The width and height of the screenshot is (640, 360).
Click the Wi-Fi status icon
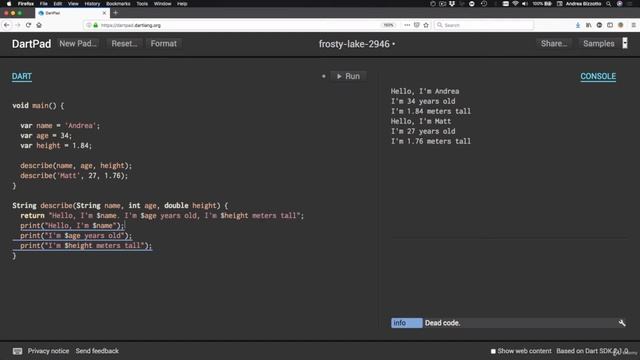click(515, 4)
